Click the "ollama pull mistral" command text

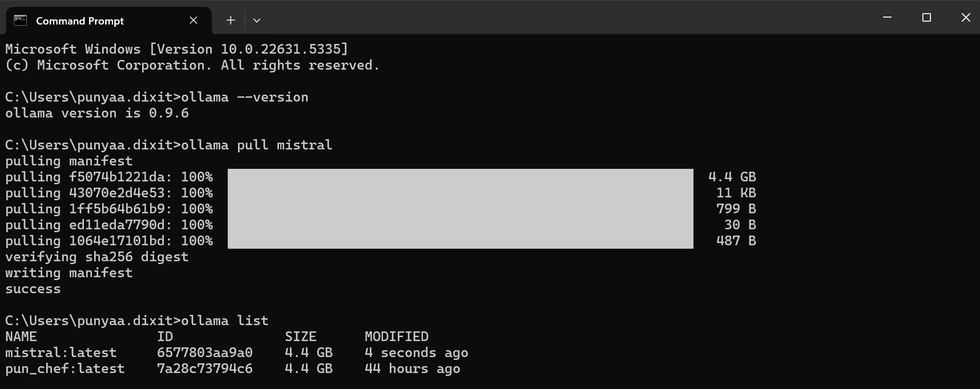click(256, 145)
